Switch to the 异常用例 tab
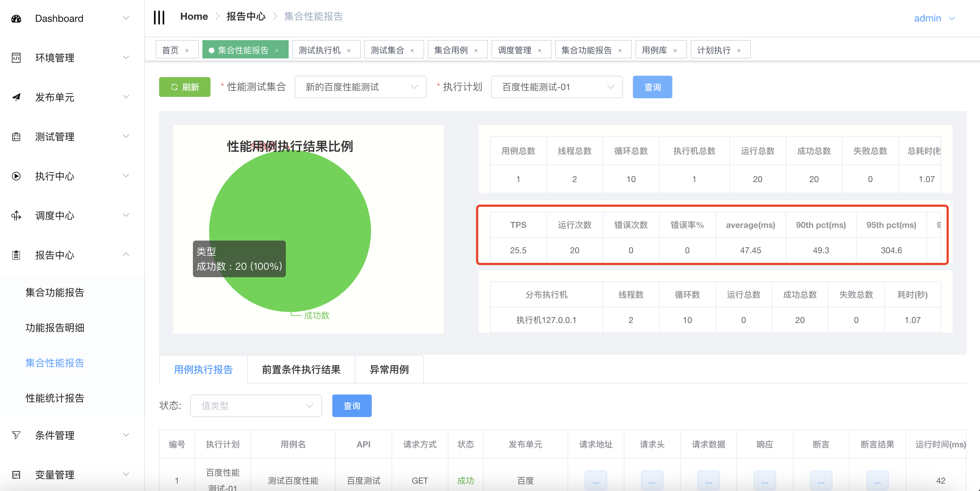This screenshot has height=491, width=980. (x=389, y=369)
